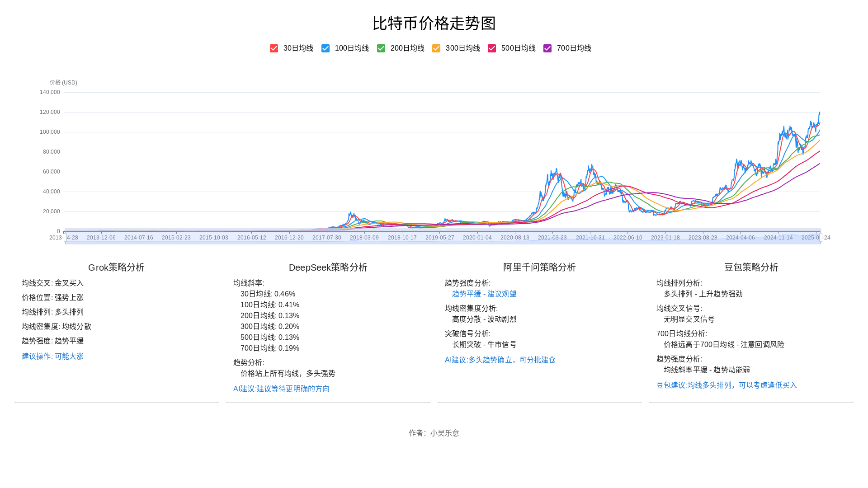This screenshot has height=488, width=868.
Task: Click 价格位置: 强势上涨 text
Action: click(x=52, y=297)
